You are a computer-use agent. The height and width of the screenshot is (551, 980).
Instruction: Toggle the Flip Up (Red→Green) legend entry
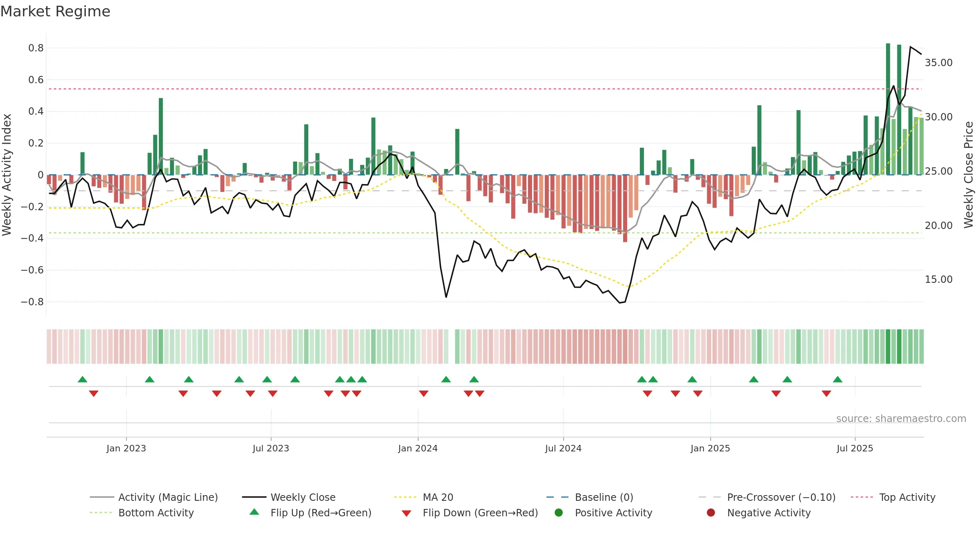pyautogui.click(x=310, y=513)
